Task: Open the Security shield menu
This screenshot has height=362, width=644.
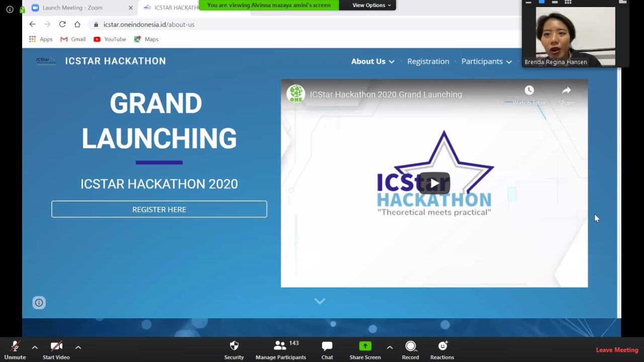Action: tap(234, 349)
